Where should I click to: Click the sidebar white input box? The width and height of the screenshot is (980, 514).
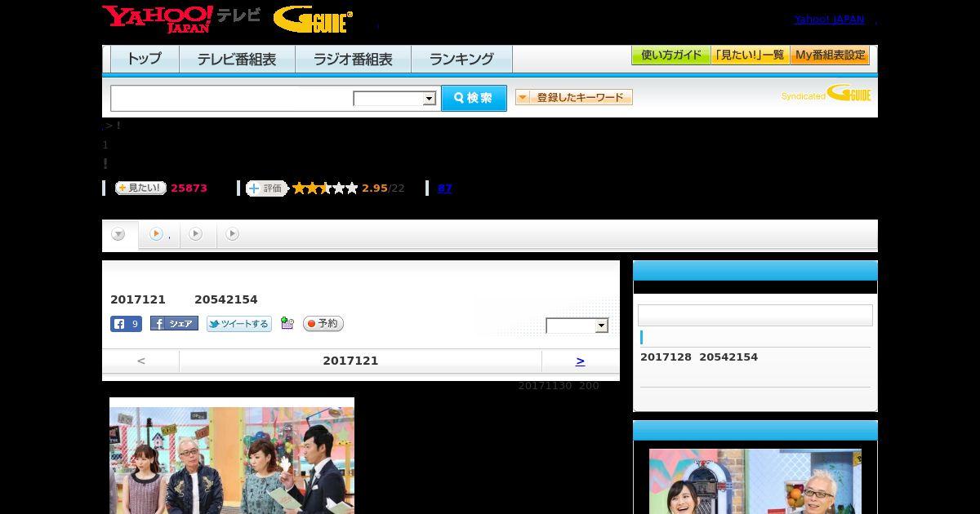coord(755,316)
